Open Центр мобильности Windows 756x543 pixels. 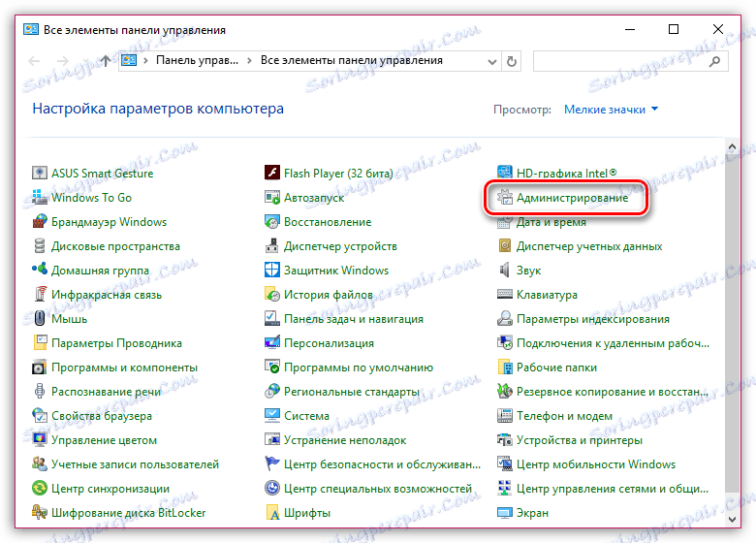[586, 463]
